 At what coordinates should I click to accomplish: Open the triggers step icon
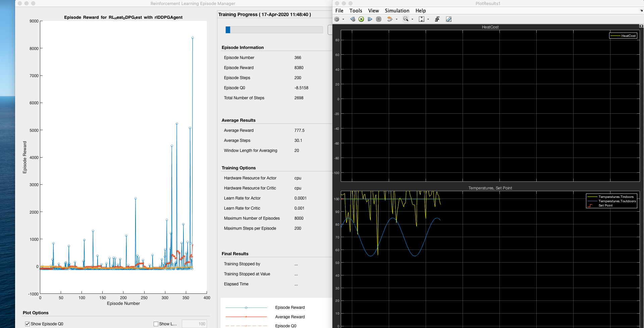(437, 19)
